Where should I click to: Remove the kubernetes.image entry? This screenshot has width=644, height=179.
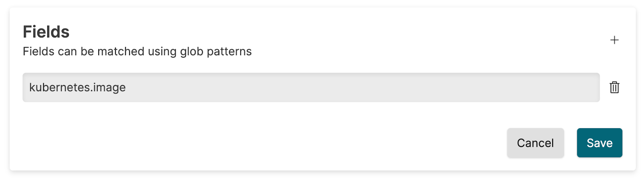tap(614, 87)
